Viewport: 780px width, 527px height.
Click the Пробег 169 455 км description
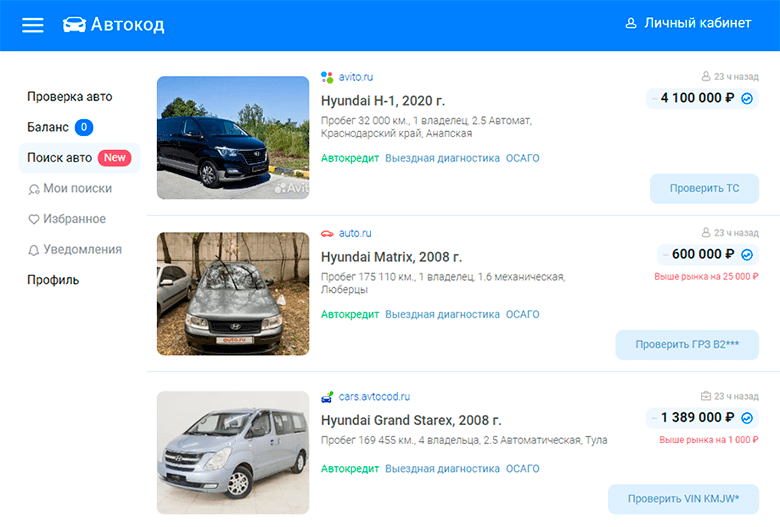pyautogui.click(x=464, y=440)
